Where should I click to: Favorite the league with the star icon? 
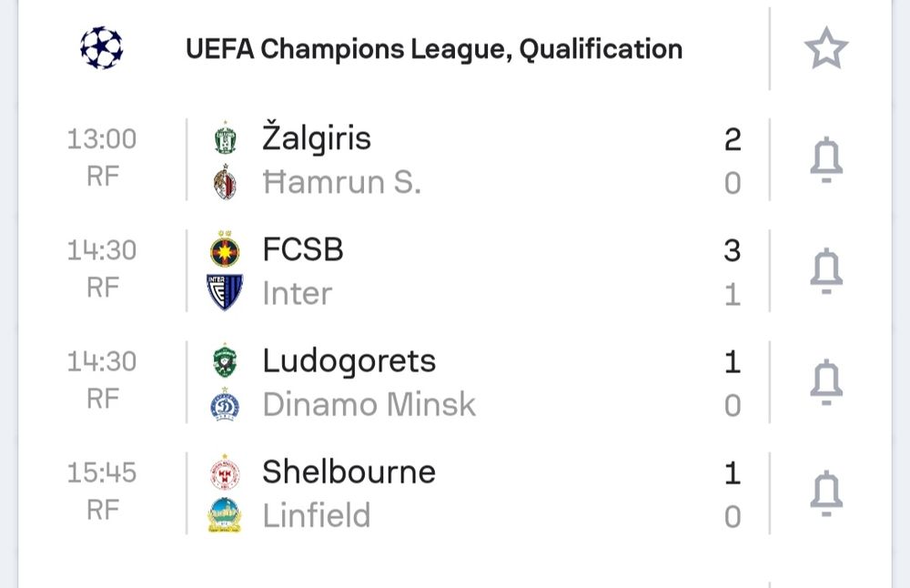pyautogui.click(x=826, y=48)
